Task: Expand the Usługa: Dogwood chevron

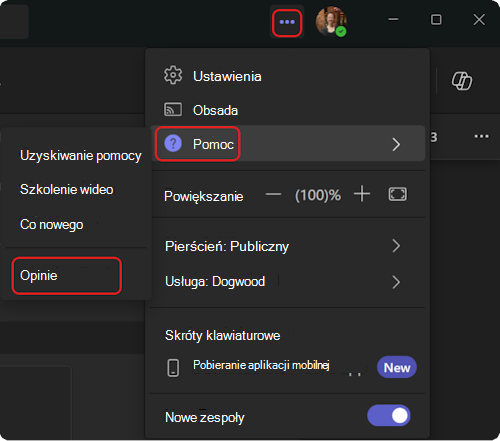Action: (x=396, y=282)
